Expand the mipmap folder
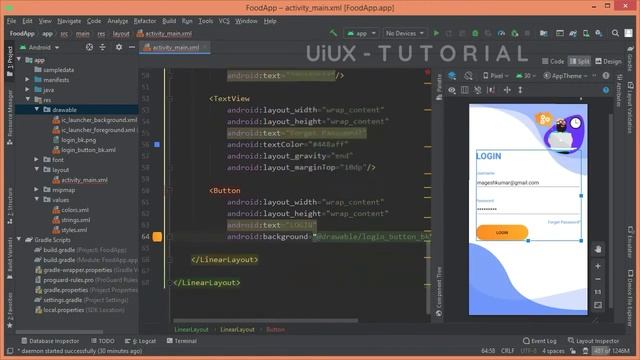The image size is (640, 360). click(37, 190)
